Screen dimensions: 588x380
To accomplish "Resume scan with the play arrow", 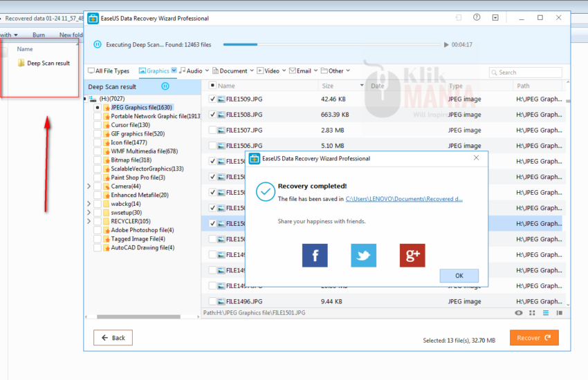I will [x=446, y=44].
